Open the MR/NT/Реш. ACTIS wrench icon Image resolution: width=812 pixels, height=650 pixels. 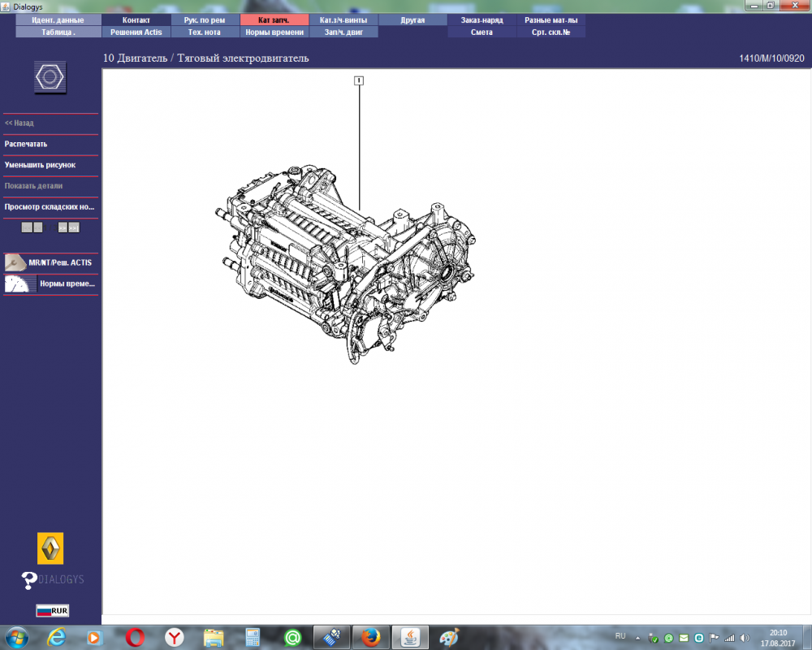(15, 262)
